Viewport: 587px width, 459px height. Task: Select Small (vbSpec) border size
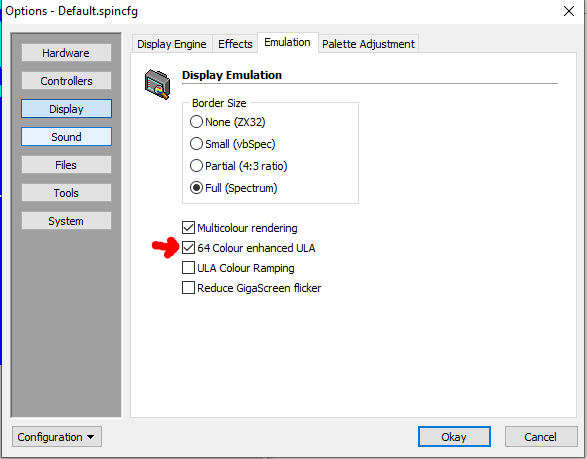click(x=196, y=144)
